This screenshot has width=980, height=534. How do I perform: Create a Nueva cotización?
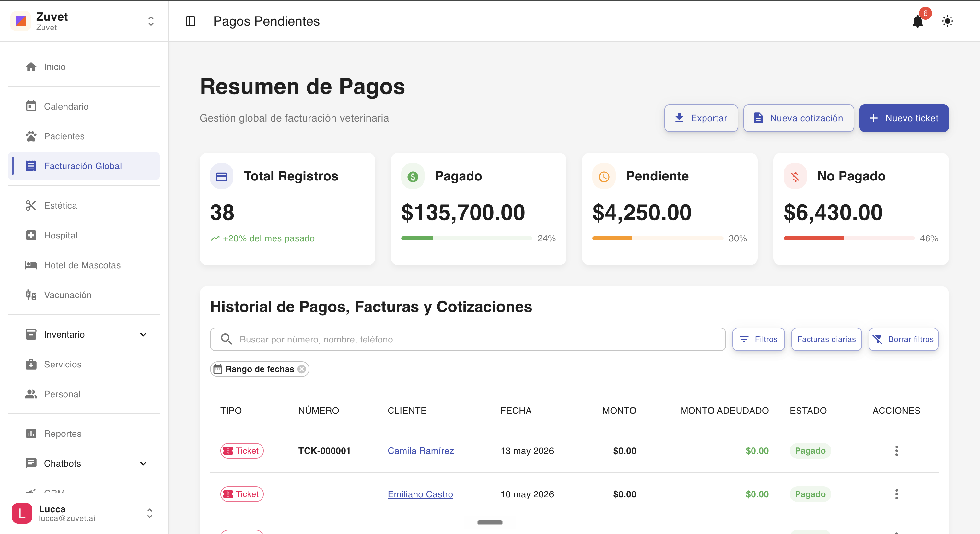click(799, 118)
